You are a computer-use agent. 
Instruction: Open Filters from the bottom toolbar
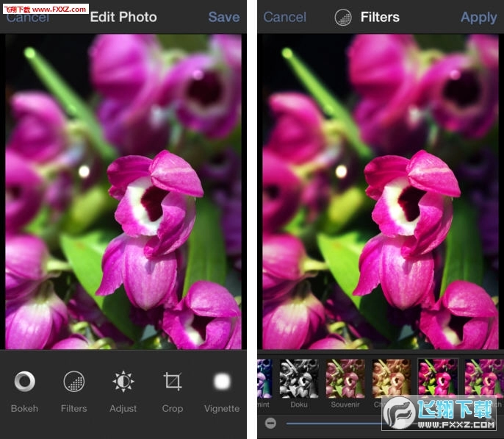(73, 382)
